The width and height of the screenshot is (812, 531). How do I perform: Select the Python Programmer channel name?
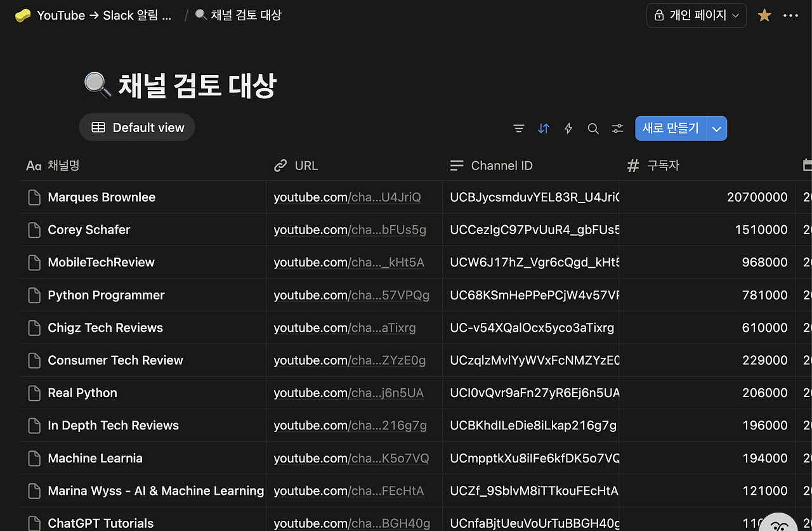106,295
